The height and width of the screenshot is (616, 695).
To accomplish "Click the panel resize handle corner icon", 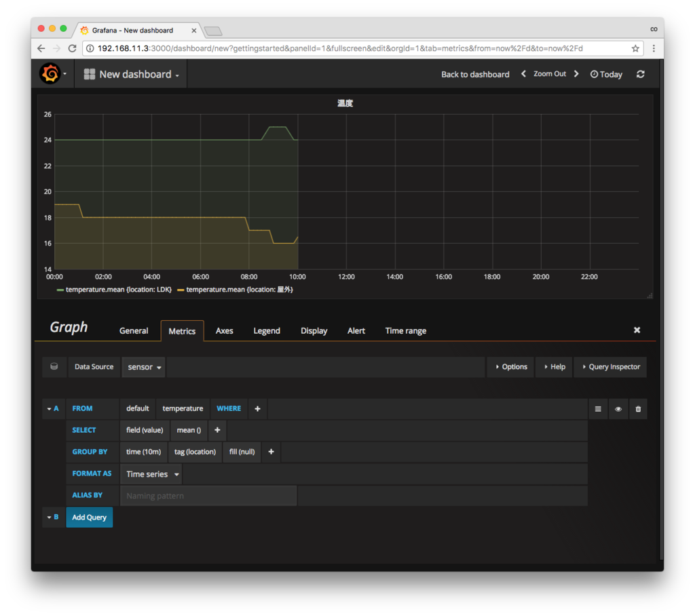I will click(x=650, y=296).
